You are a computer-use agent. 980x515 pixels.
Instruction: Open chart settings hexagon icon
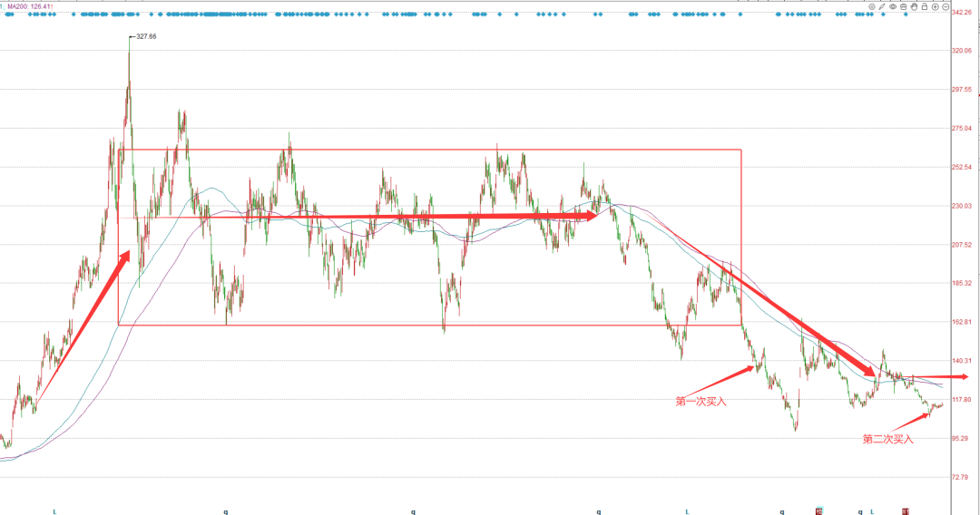pyautogui.click(x=872, y=7)
